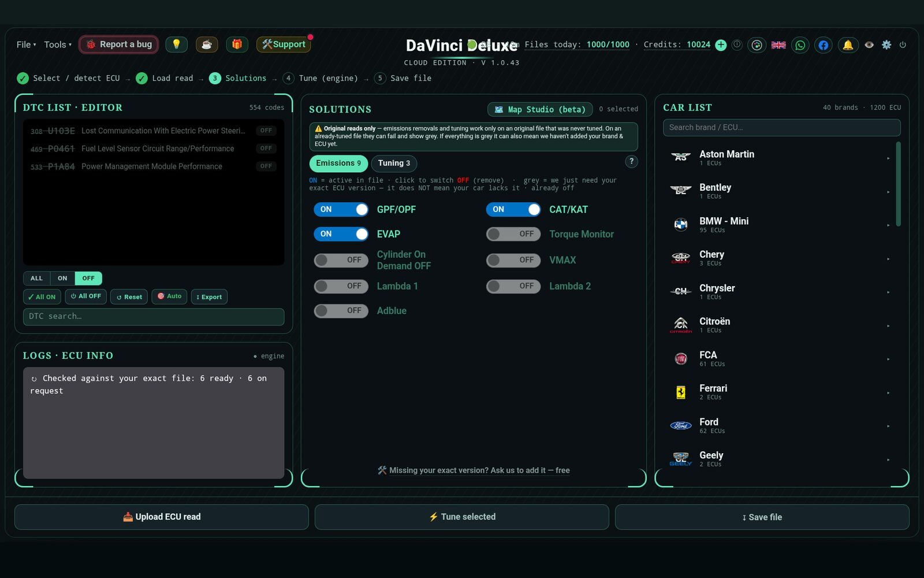Open the Tools menu
Viewport: 924px width, 578px height.
[x=58, y=45]
